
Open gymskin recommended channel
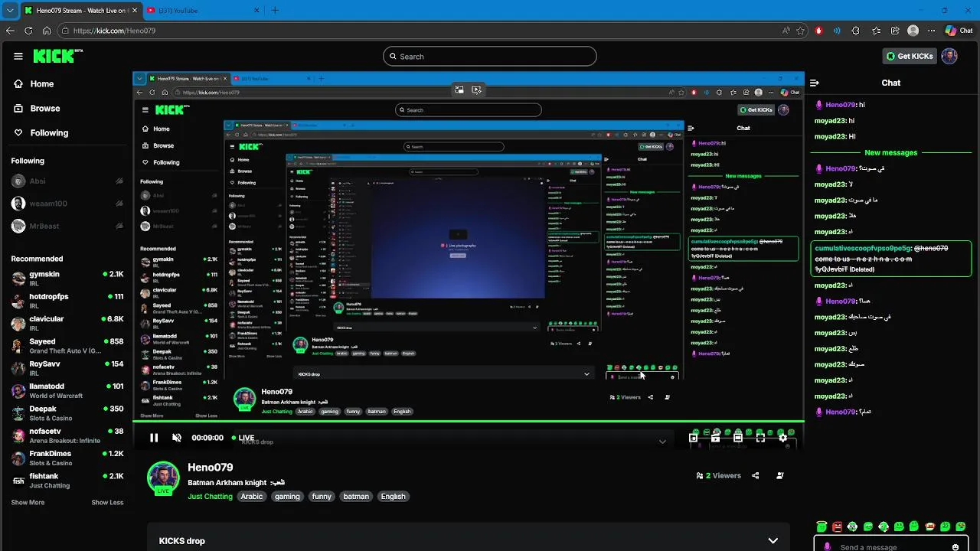(x=67, y=279)
